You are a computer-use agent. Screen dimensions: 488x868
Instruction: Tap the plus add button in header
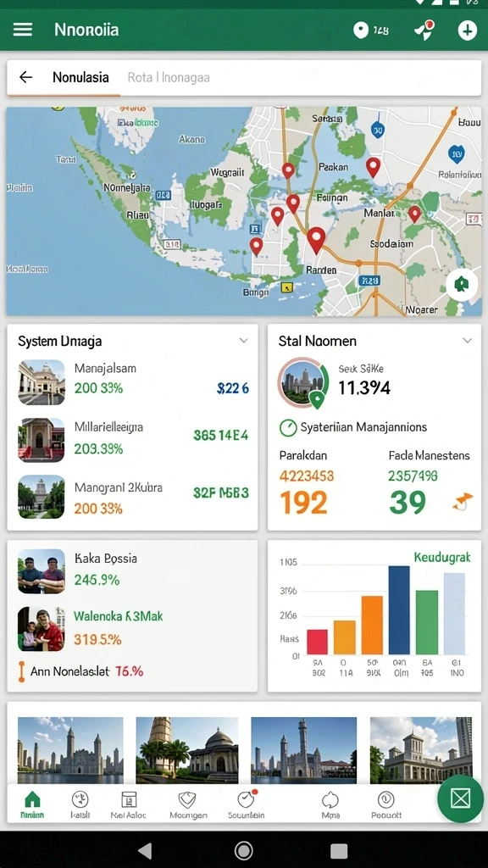click(468, 30)
